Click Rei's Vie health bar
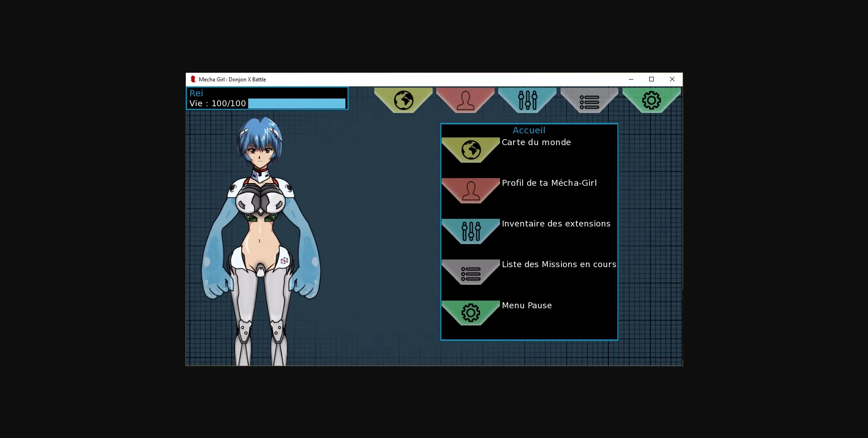The height and width of the screenshot is (438, 868). pos(296,103)
